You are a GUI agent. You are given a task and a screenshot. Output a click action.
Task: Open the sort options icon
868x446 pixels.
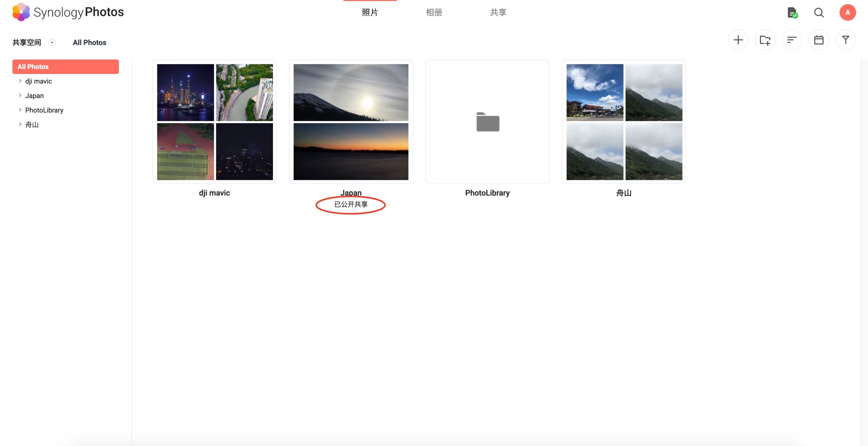pyautogui.click(x=792, y=40)
